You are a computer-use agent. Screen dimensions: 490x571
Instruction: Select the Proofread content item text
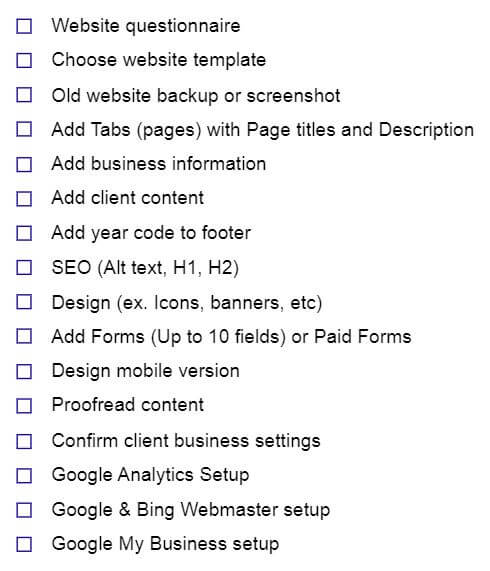click(x=128, y=405)
